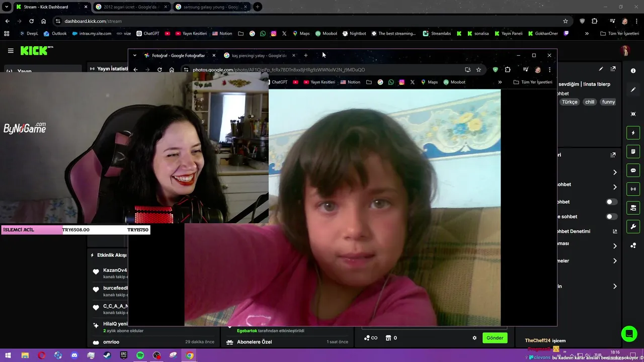Click the three-dots cluster icon in Kick's sidebar
Image resolution: width=644 pixels, height=362 pixels.
[x=633, y=245]
